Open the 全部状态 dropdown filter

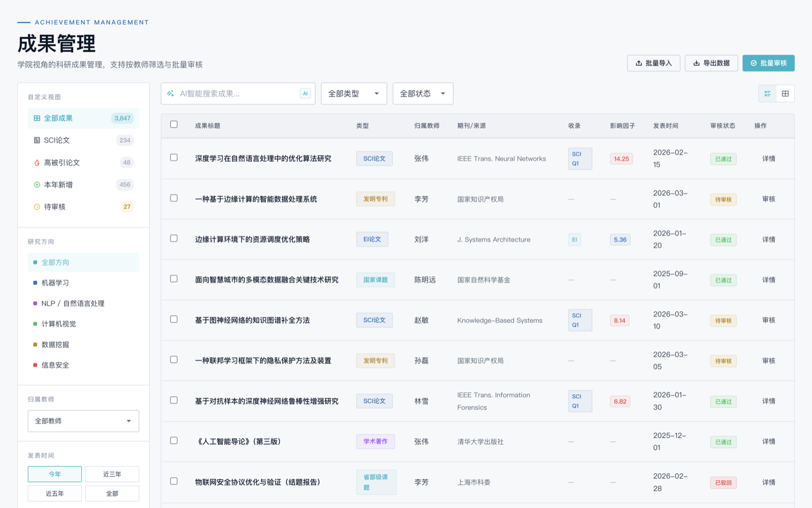[x=423, y=93]
